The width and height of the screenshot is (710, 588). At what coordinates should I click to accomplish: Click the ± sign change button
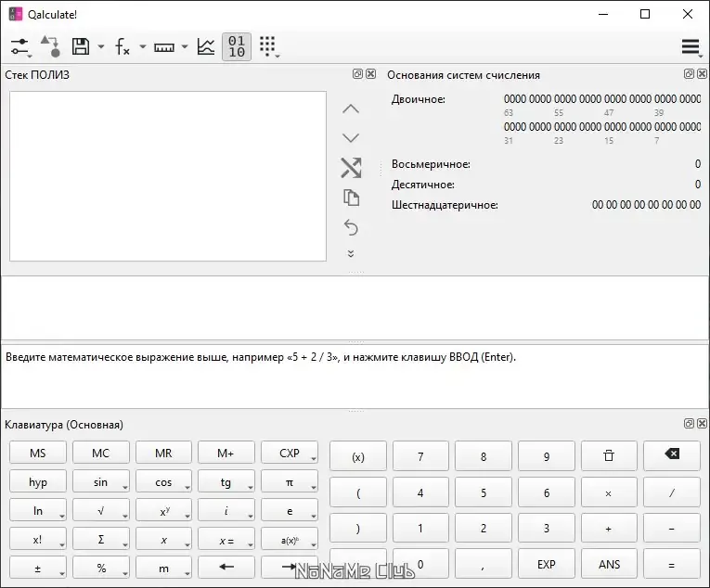37,568
